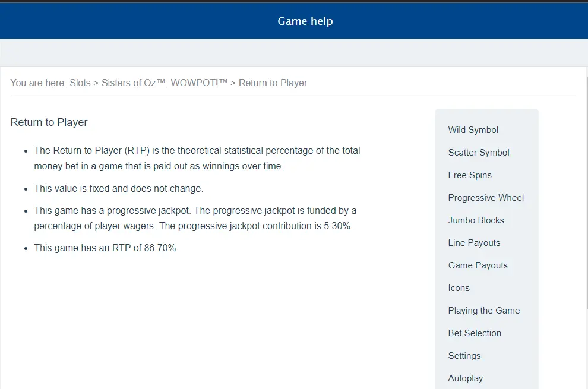
Task: Click the bullet about progressive jackpot contribution 5.30%
Action: point(195,218)
